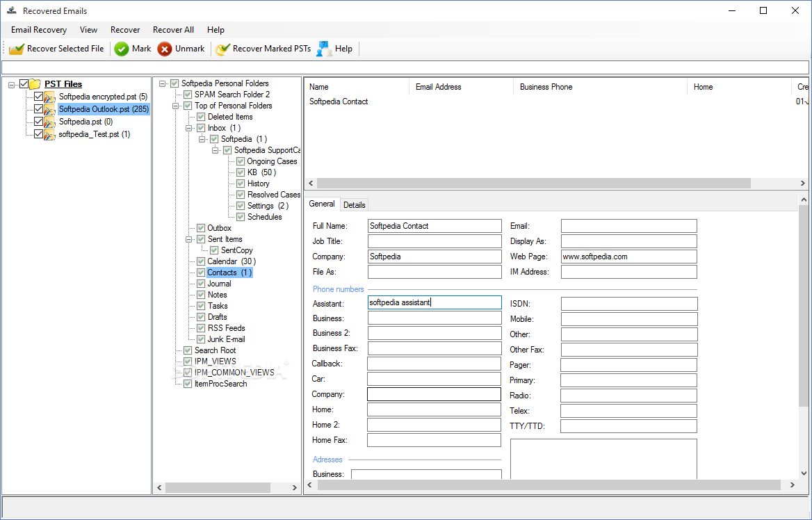Select the RSS Feeds folder

(227, 328)
